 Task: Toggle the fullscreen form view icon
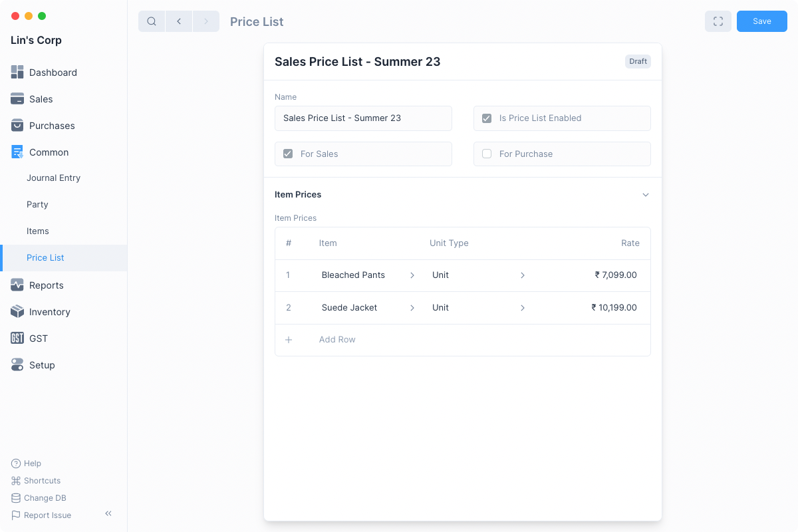718,21
